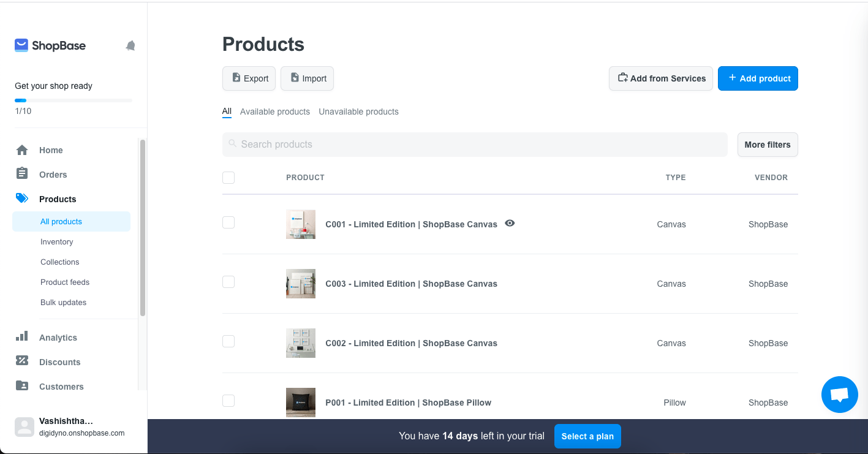Click the Add product button

tap(758, 78)
